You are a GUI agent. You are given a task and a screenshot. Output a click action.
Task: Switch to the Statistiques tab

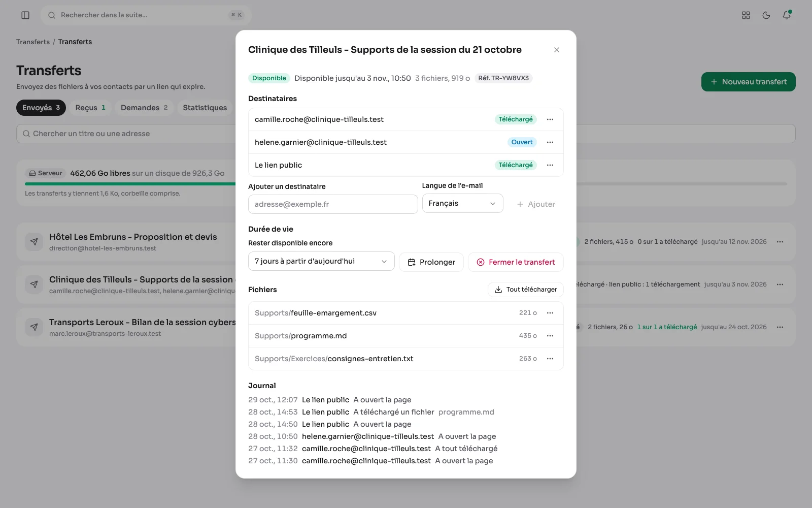pyautogui.click(x=205, y=108)
